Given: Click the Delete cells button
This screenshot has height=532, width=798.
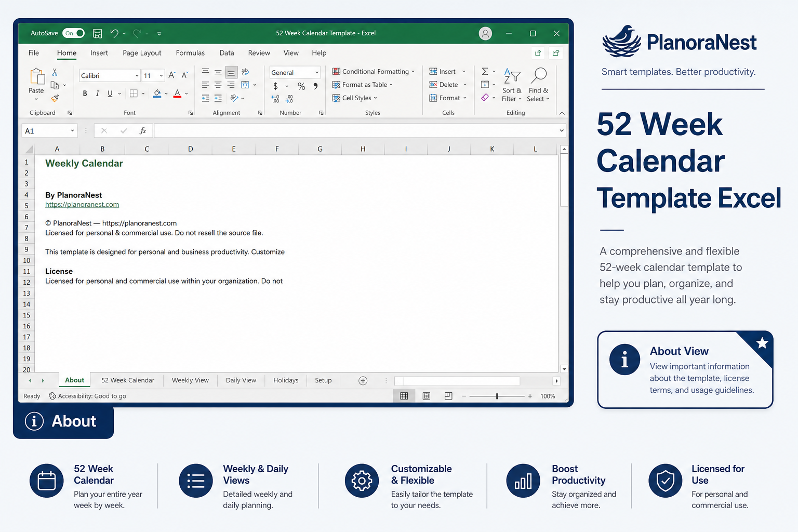Looking at the screenshot, I should pos(448,85).
